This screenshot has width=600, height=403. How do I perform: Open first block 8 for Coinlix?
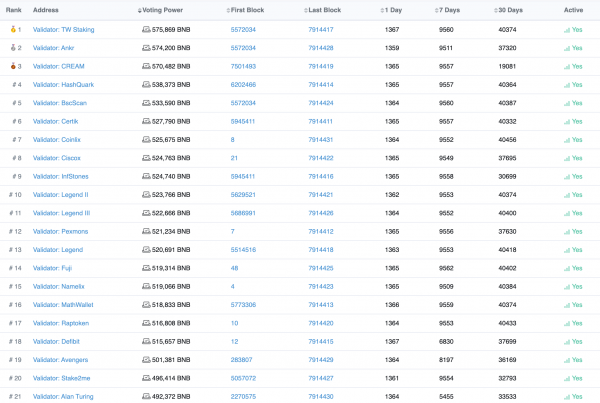(233, 140)
